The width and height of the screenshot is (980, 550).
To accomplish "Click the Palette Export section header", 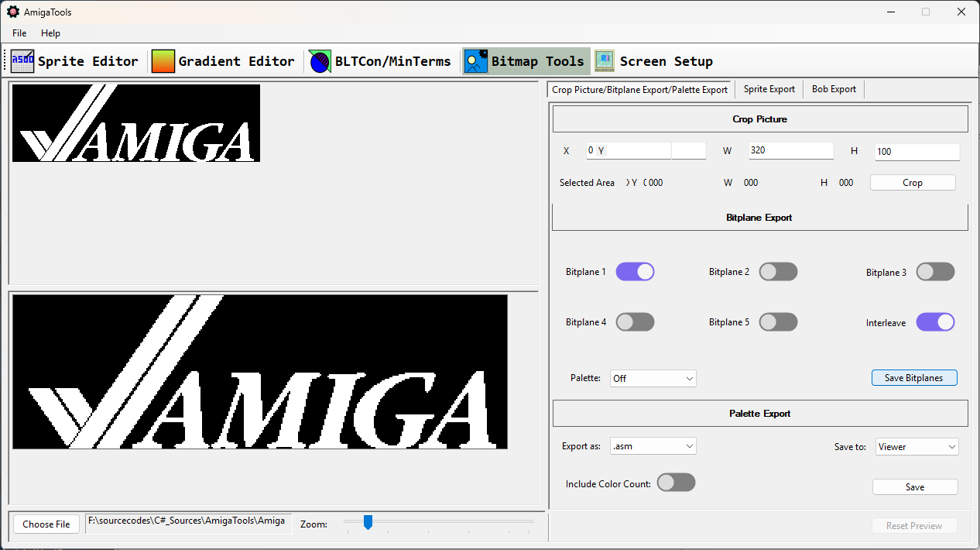I will point(760,414).
